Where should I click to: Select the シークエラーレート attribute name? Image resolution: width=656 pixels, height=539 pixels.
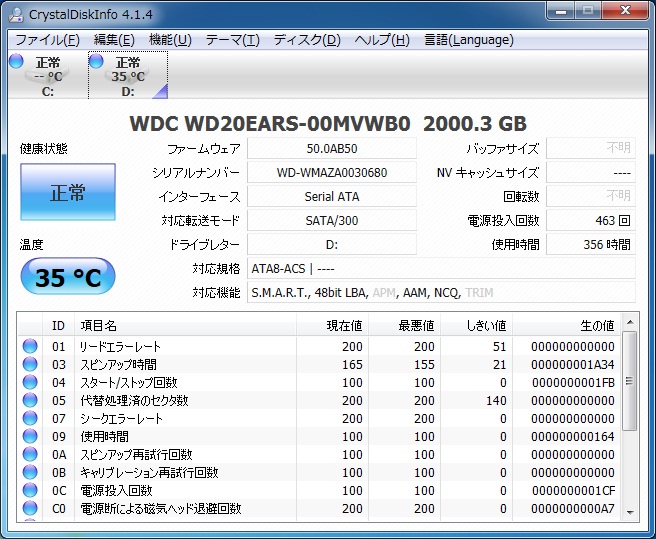click(121, 418)
